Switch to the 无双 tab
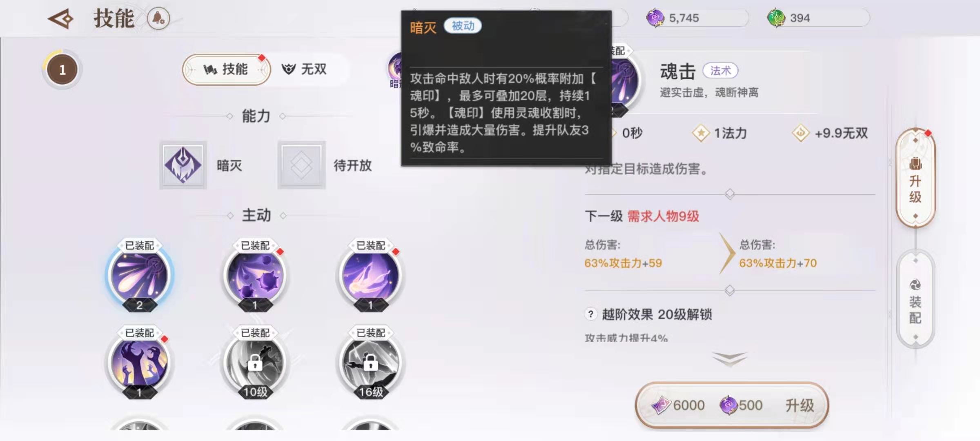 (x=305, y=69)
